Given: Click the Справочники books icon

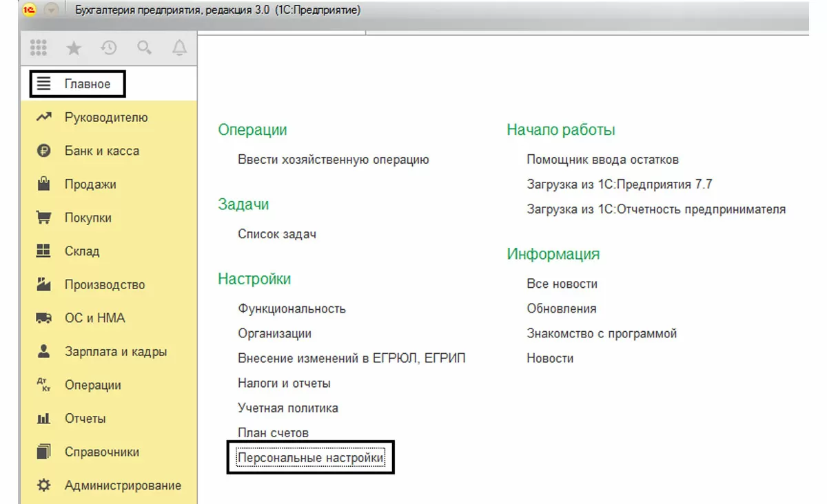Looking at the screenshot, I should (x=44, y=452).
